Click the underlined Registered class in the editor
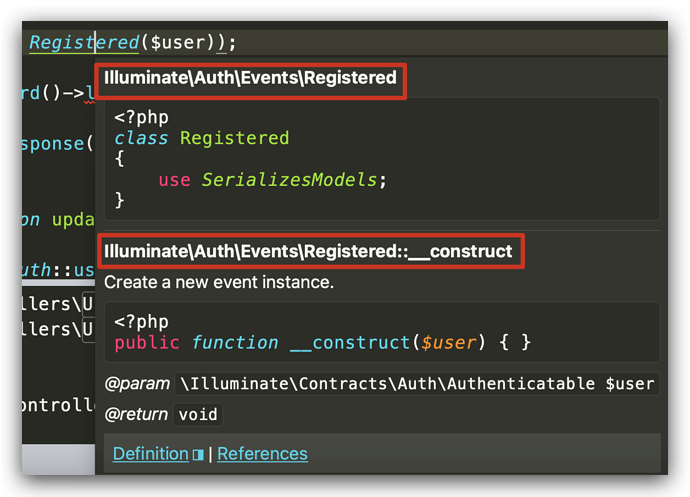Image resolution: width=690 pixels, height=497 pixels. 84,42
